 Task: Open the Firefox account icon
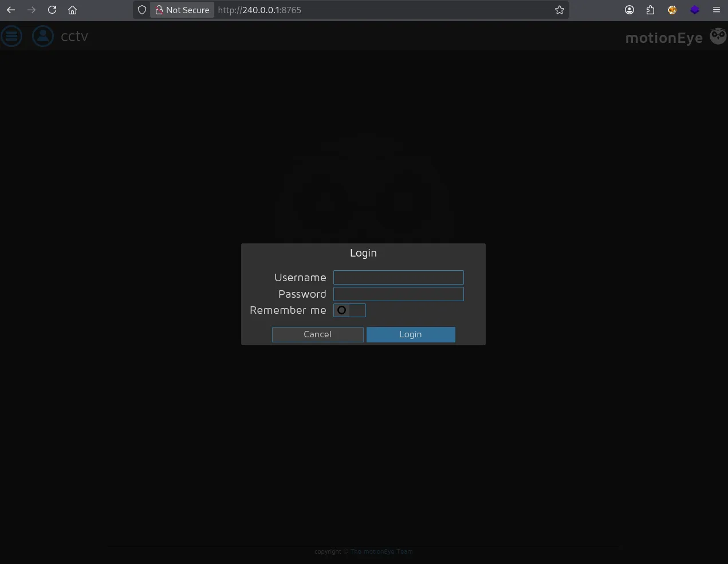(629, 10)
